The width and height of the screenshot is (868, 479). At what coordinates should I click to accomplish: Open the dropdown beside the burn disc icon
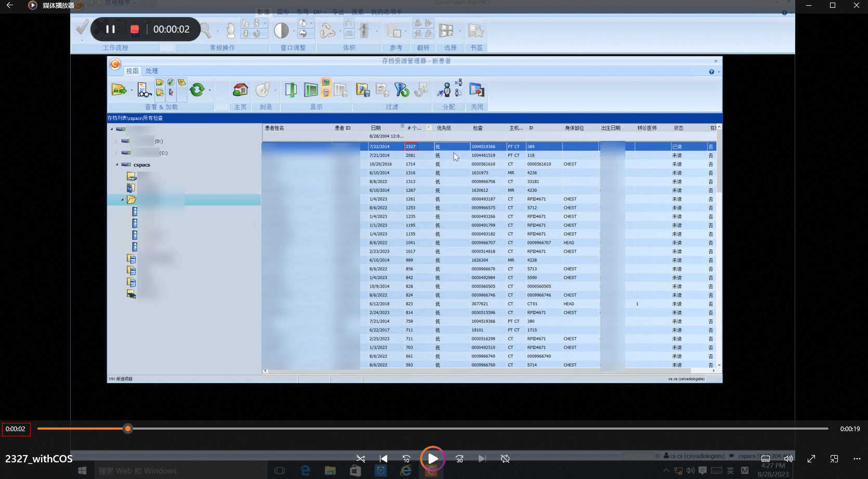tap(275, 90)
